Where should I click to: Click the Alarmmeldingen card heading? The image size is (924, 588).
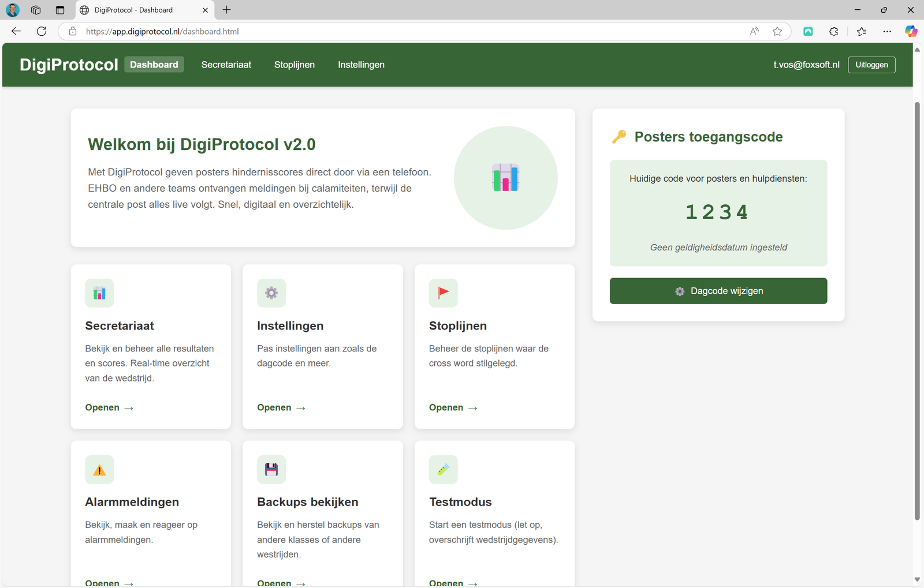click(132, 502)
